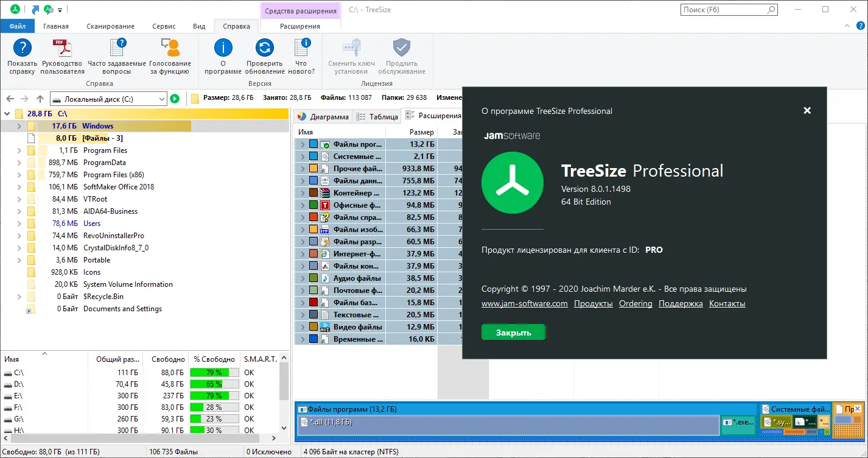Click the red color swatch of Файлы баз…
868x458 pixels.
click(x=313, y=303)
